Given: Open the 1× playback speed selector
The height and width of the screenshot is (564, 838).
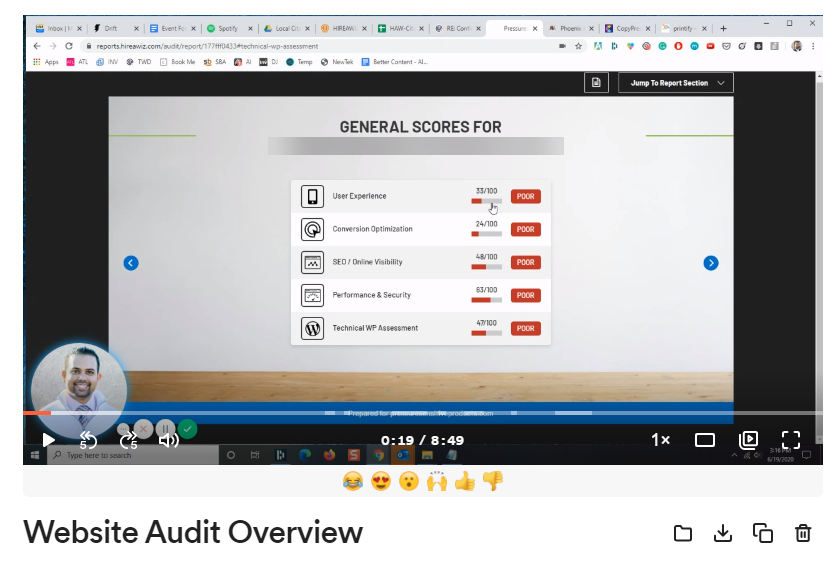Looking at the screenshot, I should tap(661, 440).
